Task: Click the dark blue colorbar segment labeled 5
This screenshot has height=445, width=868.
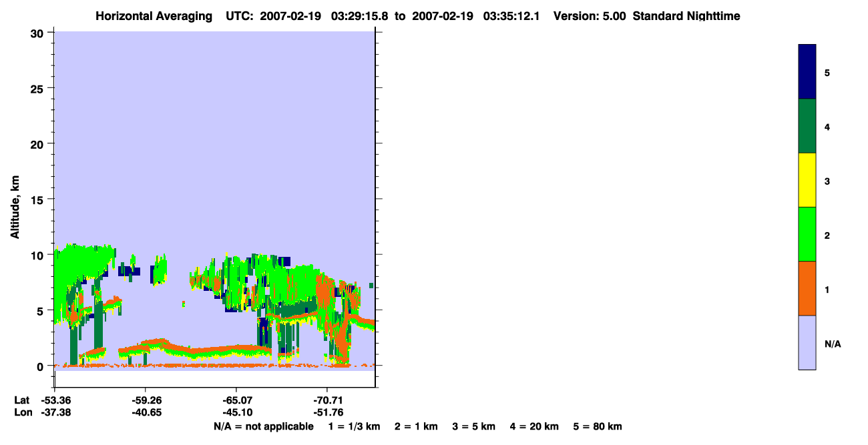Action: click(807, 71)
